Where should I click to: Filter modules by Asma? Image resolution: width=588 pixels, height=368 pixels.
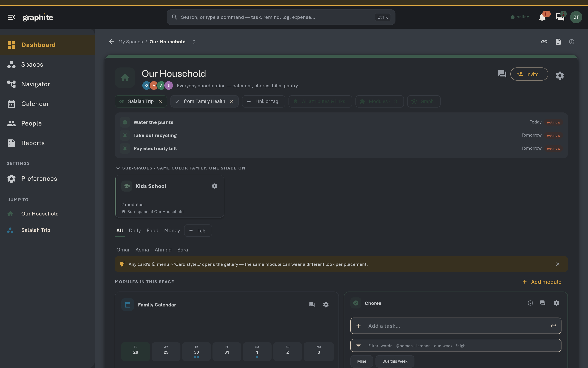pos(142,250)
